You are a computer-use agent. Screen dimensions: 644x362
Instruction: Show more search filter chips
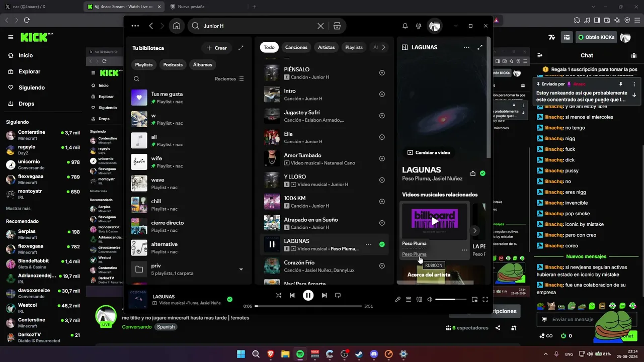[x=383, y=47]
